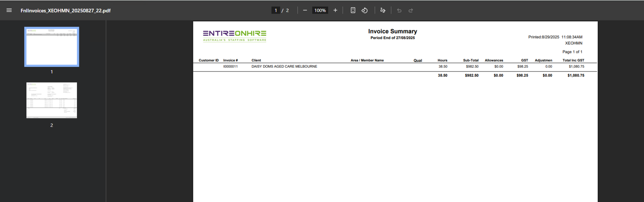
Task: Click the DAISY DOMS AGED CARE MELBOURNE client
Action: (x=284, y=66)
